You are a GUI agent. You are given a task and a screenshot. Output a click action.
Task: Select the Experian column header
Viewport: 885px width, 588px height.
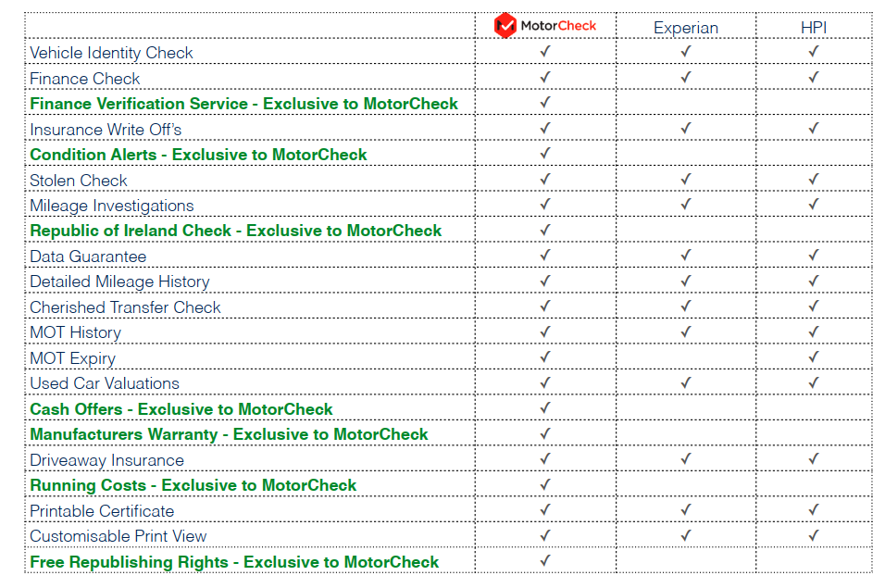686,28
